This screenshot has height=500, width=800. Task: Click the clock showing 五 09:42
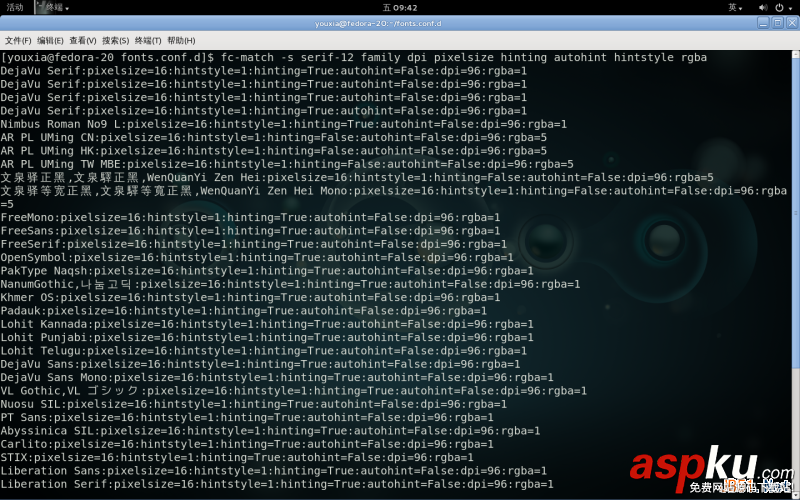tap(400, 8)
